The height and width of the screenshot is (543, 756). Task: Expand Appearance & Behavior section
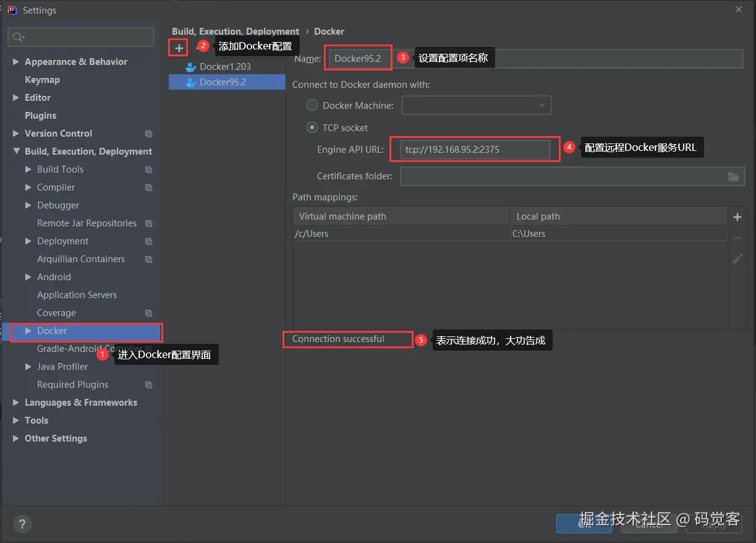[x=16, y=62]
